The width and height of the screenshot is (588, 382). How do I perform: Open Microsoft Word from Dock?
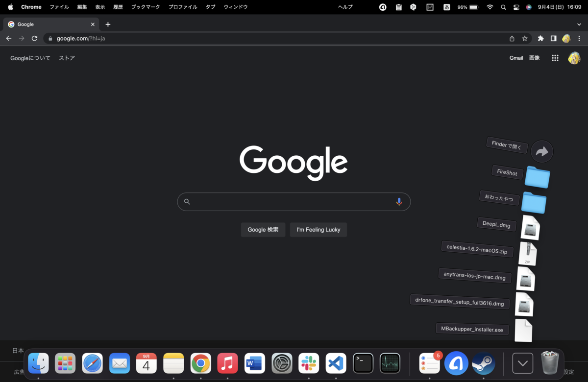(x=255, y=363)
